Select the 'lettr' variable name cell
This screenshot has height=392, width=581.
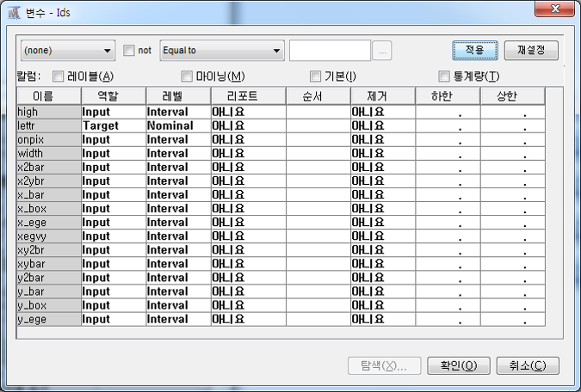point(49,126)
